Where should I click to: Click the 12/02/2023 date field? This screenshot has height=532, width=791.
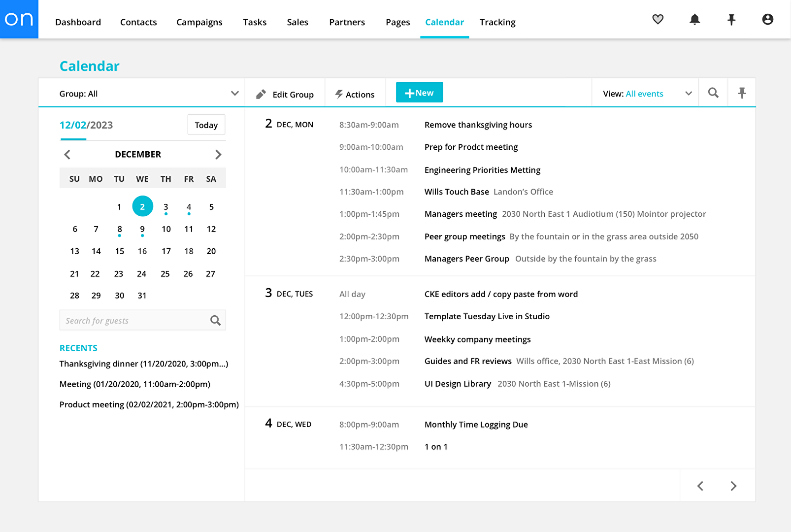click(86, 125)
